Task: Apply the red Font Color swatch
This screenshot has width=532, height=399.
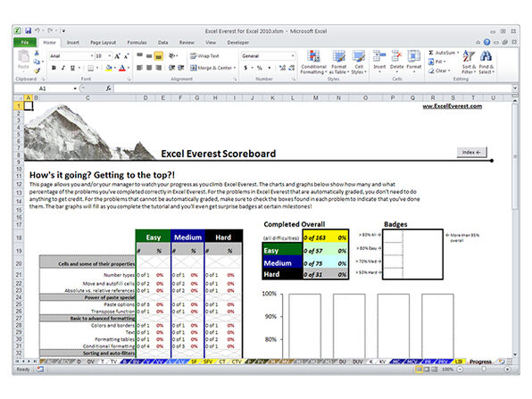Action: pos(122,68)
